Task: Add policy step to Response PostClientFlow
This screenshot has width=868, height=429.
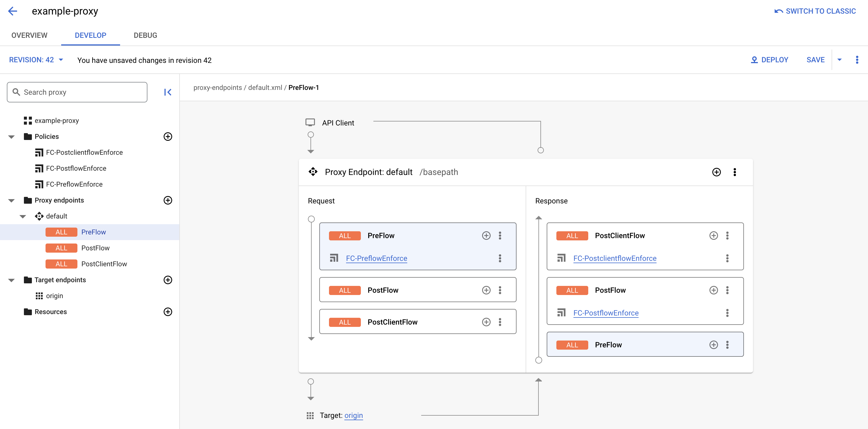Action: [713, 235]
